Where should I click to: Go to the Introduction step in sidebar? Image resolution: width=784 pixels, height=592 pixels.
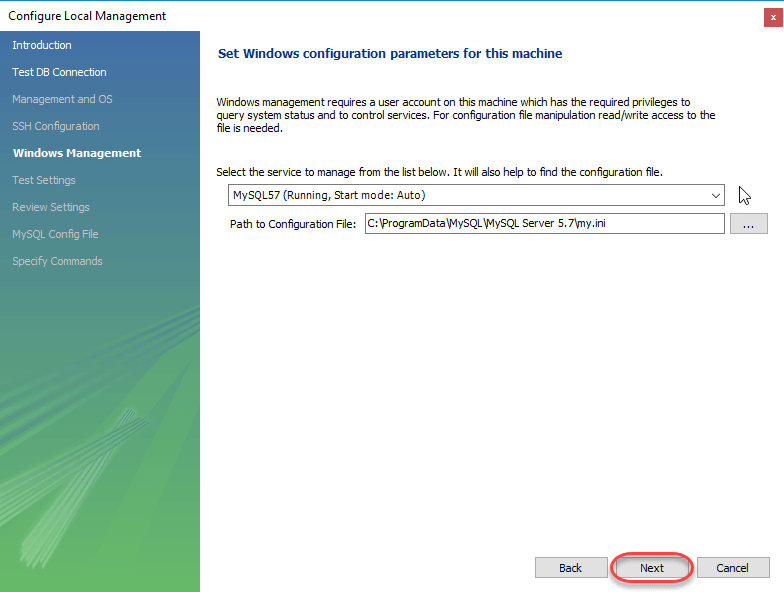[42, 45]
